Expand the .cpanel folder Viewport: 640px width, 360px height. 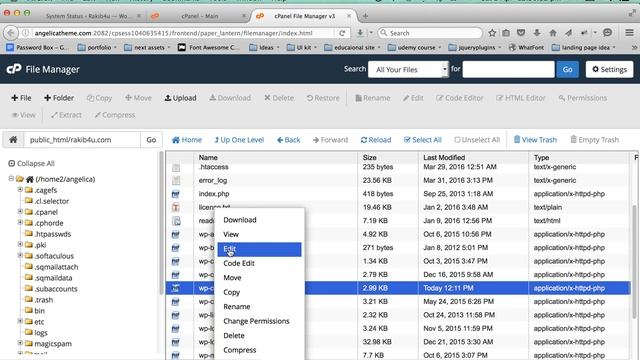[x=20, y=211]
